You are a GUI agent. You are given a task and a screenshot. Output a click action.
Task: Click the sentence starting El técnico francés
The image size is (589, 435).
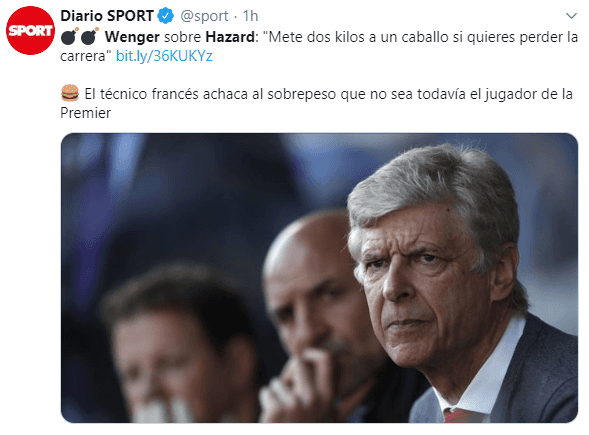(316, 103)
